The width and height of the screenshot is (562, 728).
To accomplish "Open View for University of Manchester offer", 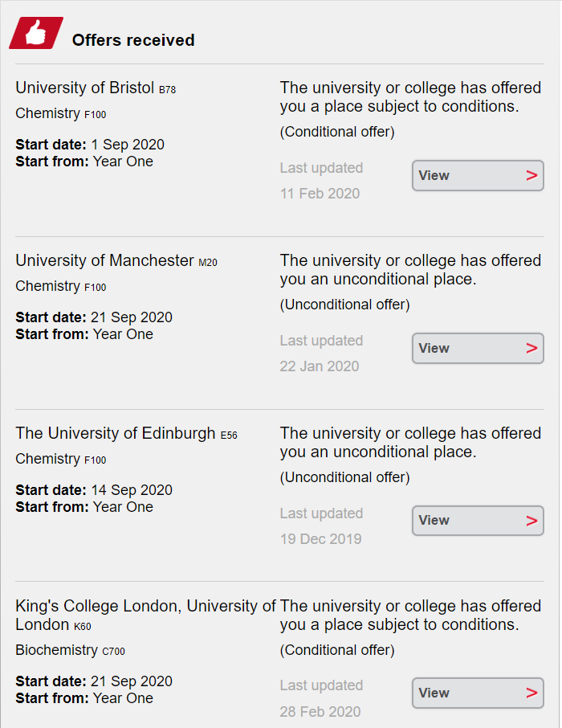I will 478,348.
